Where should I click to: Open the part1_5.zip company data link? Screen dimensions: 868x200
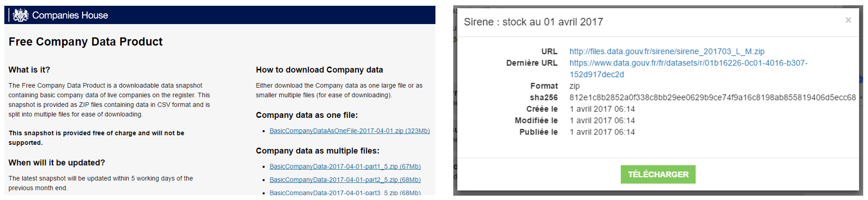[x=345, y=166]
